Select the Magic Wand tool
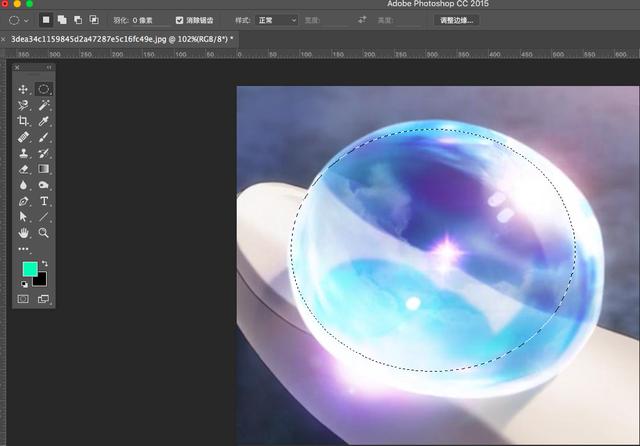The width and height of the screenshot is (640, 446). click(x=43, y=105)
